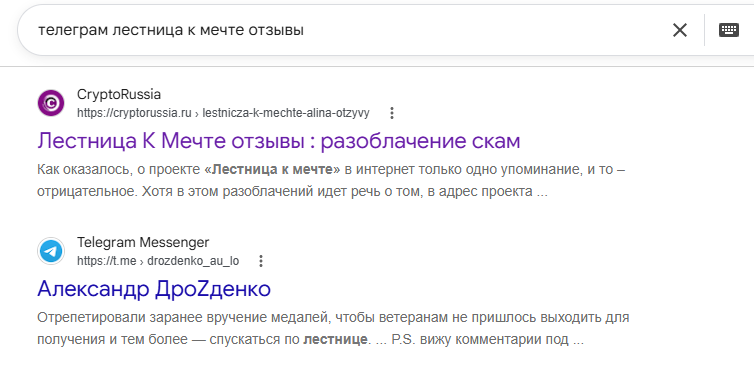
Task: Open the 'Лестница К Мечте отзывы' result link
Action: click(x=279, y=141)
